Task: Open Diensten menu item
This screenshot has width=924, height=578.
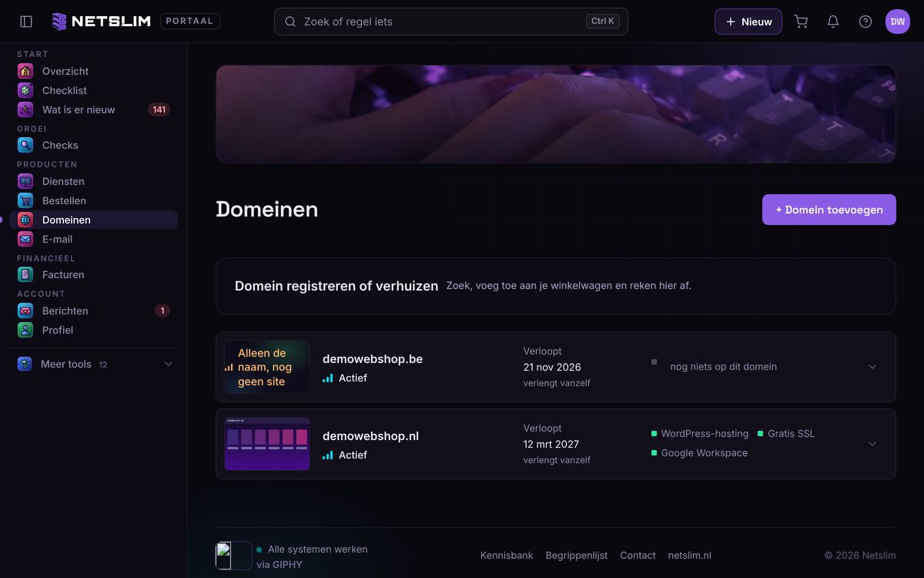Action: (94, 181)
